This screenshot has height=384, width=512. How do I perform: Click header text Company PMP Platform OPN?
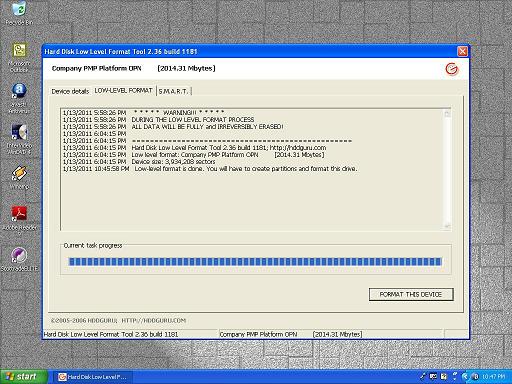[x=96, y=68]
